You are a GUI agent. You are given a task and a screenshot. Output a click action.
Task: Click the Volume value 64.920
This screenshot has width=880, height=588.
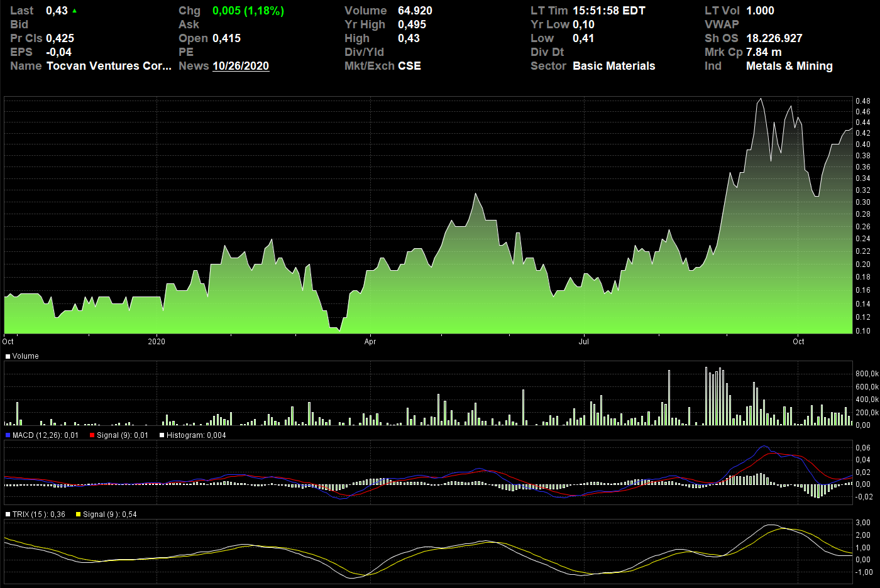click(415, 11)
